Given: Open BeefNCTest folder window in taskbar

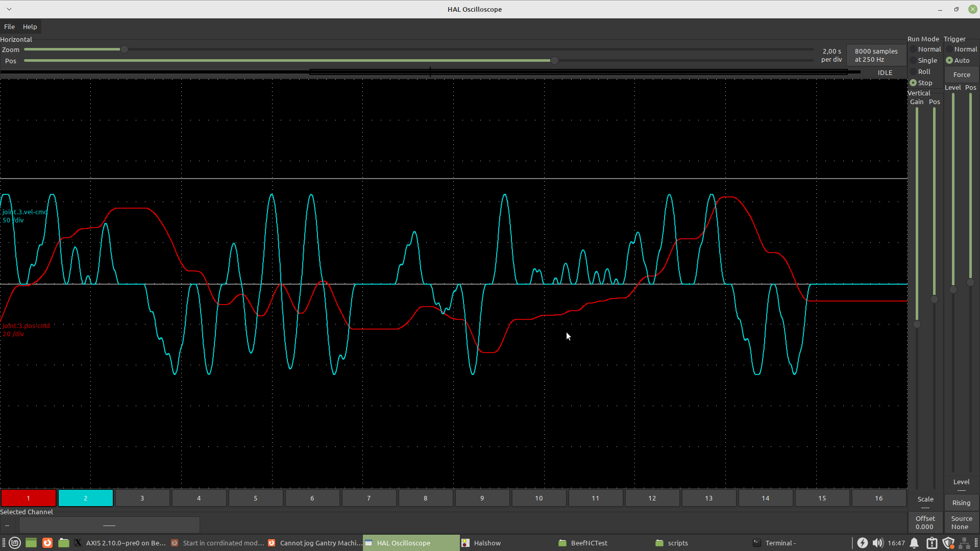Looking at the screenshot, I should [604, 543].
